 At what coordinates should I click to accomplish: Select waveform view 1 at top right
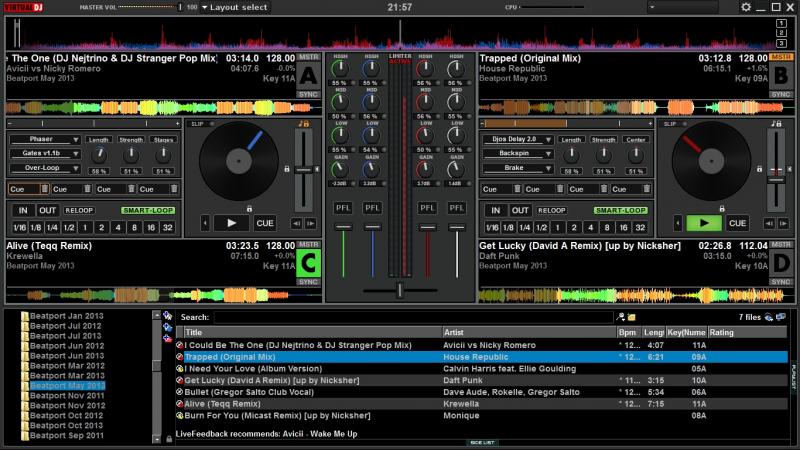tap(781, 23)
